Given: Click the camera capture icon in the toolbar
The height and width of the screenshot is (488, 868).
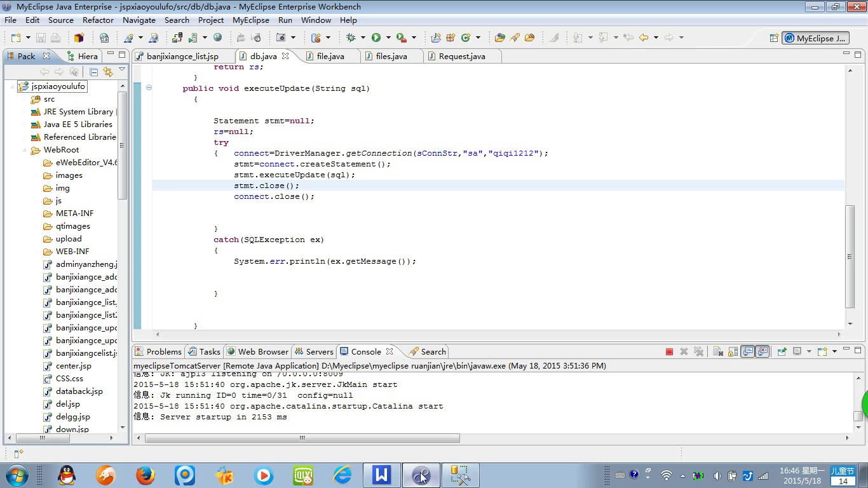Looking at the screenshot, I should tap(281, 37).
